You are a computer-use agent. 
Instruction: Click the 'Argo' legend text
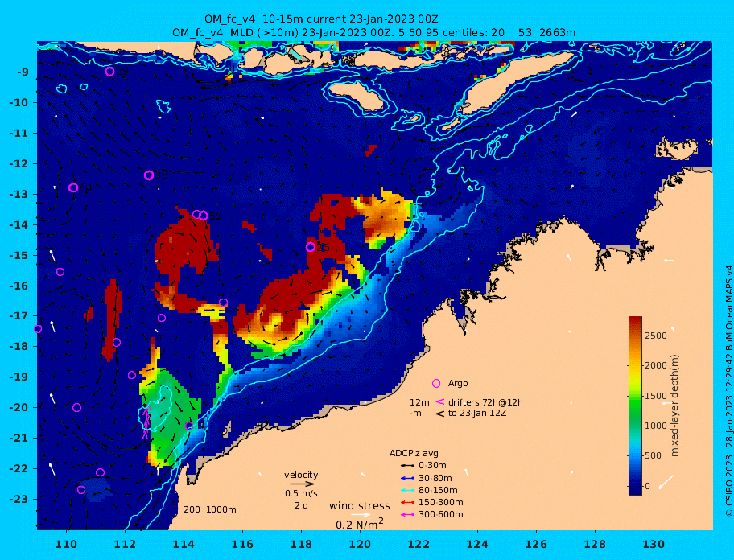458,383
